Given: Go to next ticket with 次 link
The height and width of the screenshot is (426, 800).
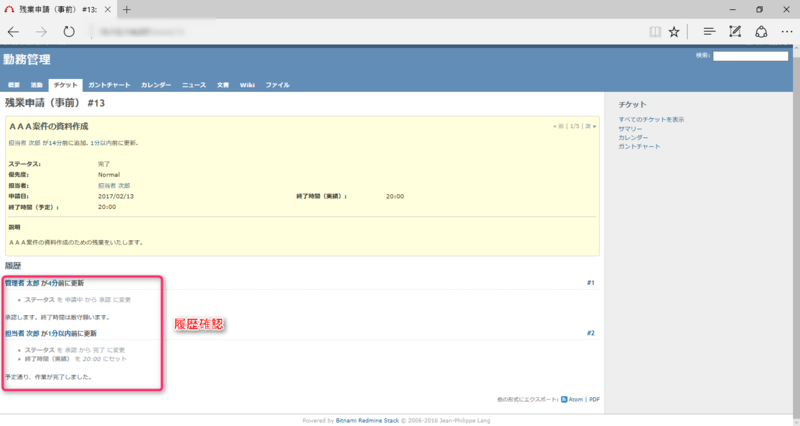Looking at the screenshot, I should 590,126.
